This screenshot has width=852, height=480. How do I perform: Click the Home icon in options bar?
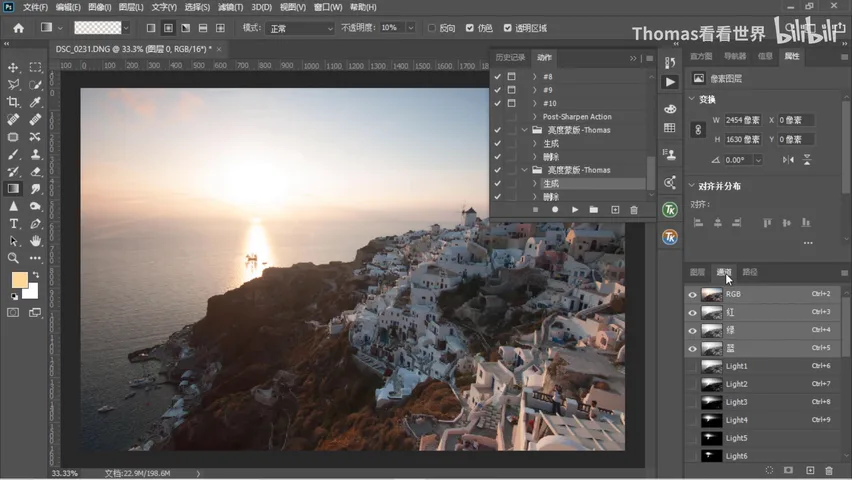18,28
